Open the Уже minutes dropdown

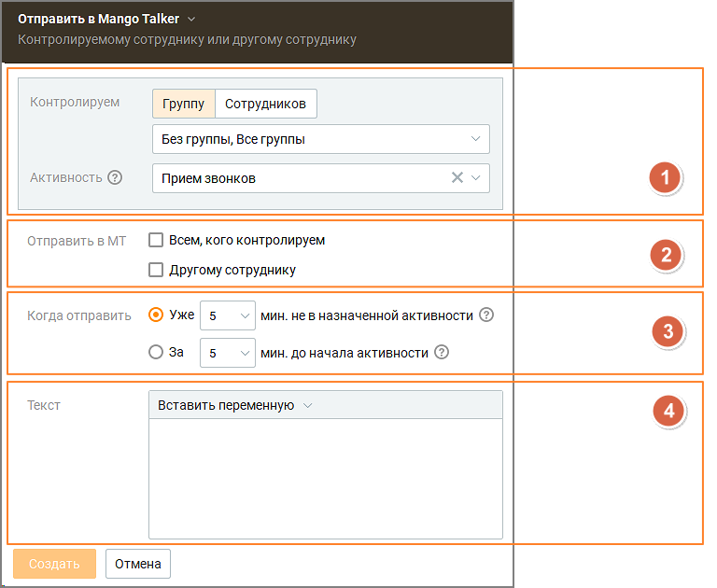click(x=227, y=315)
